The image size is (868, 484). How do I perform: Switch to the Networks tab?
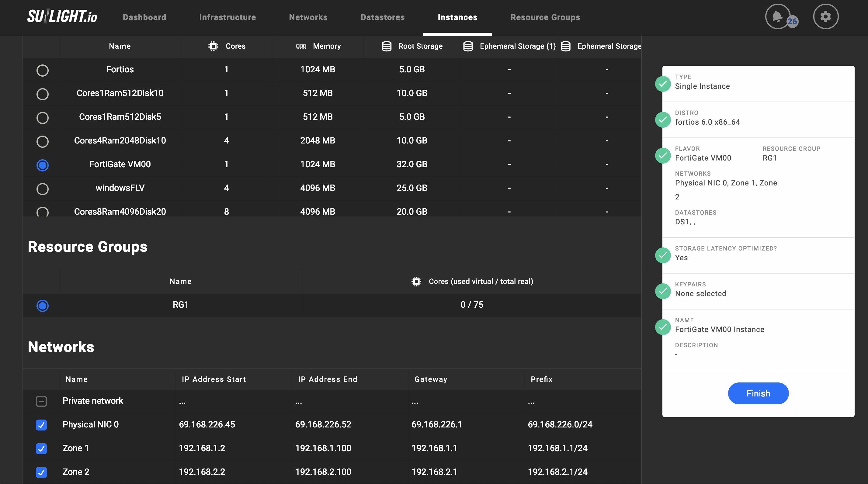click(308, 17)
